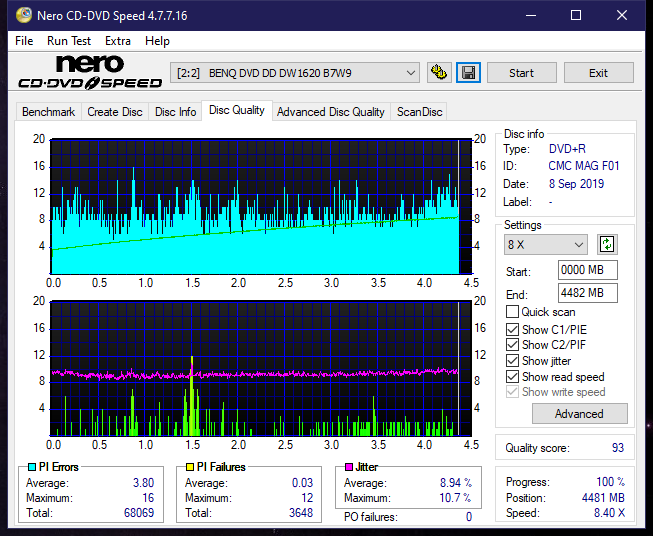Select the Disc Quality tab

pyautogui.click(x=237, y=110)
